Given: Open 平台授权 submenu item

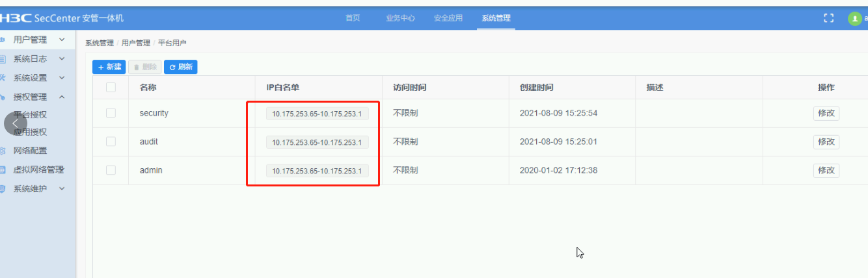Looking at the screenshot, I should point(30,115).
